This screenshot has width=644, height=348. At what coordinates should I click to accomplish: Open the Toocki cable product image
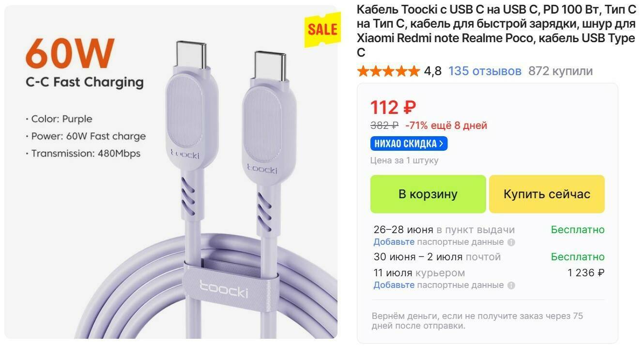click(x=171, y=172)
